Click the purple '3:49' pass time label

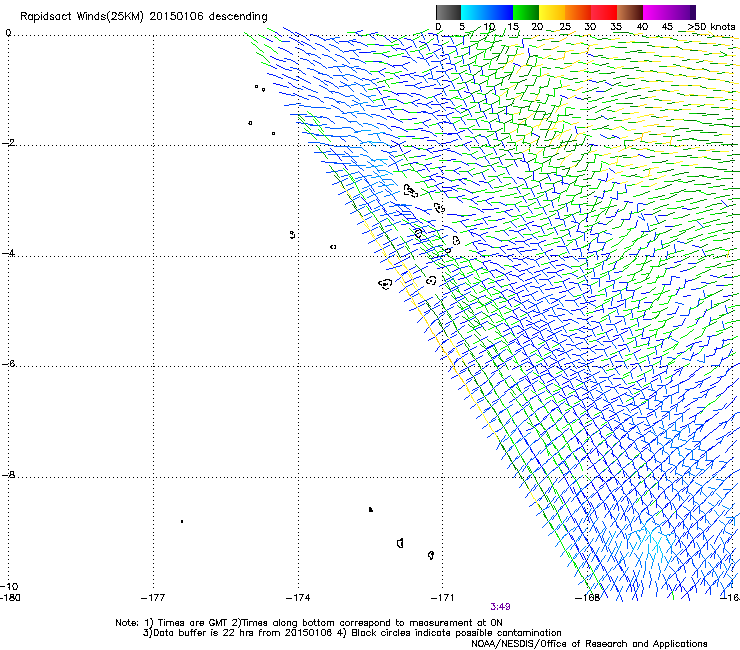pos(500,607)
